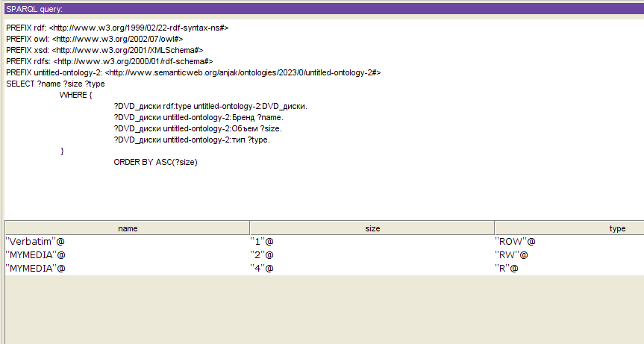Screen dimensions: 644x344
Task: Select the "Verbatim"@ name cell
Action: [128, 241]
